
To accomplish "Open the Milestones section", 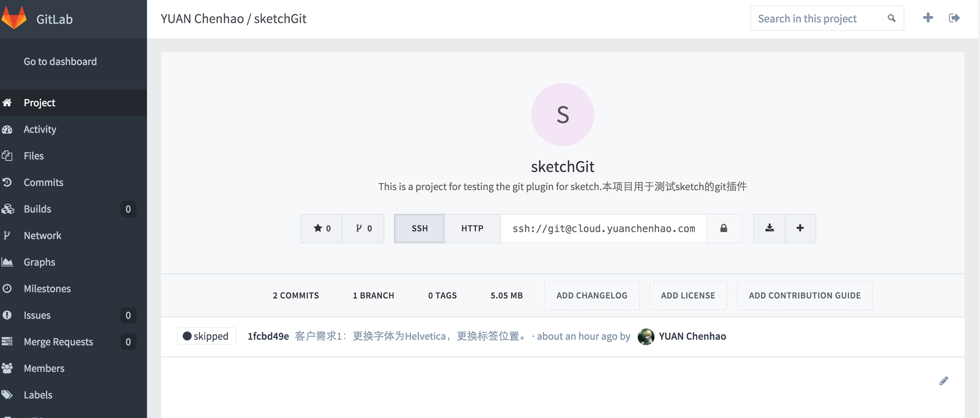I will click(x=47, y=288).
